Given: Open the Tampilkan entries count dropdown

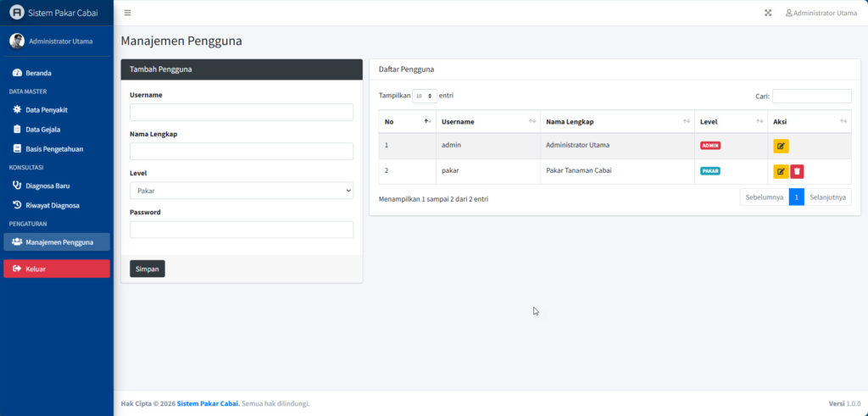Looking at the screenshot, I should point(425,97).
